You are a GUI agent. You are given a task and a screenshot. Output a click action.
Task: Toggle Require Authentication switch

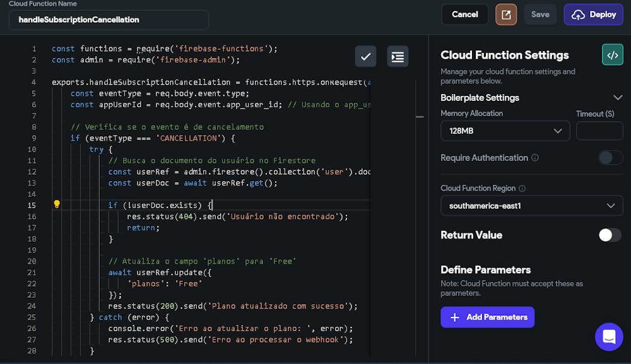pyautogui.click(x=610, y=158)
